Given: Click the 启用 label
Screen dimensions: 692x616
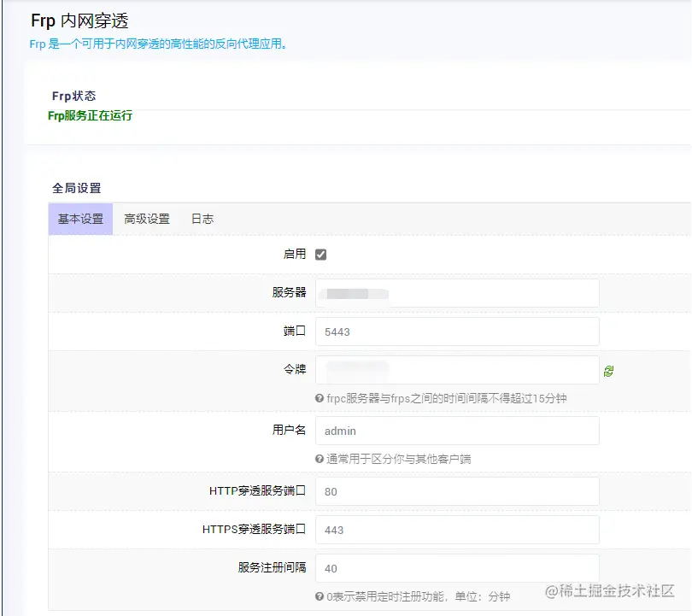Looking at the screenshot, I should click(x=295, y=254).
